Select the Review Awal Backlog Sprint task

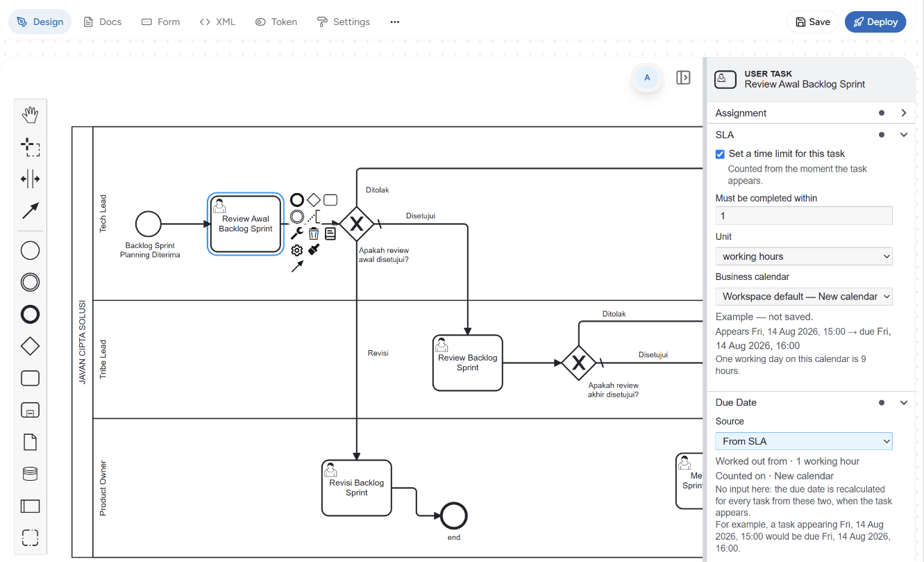pyautogui.click(x=246, y=224)
